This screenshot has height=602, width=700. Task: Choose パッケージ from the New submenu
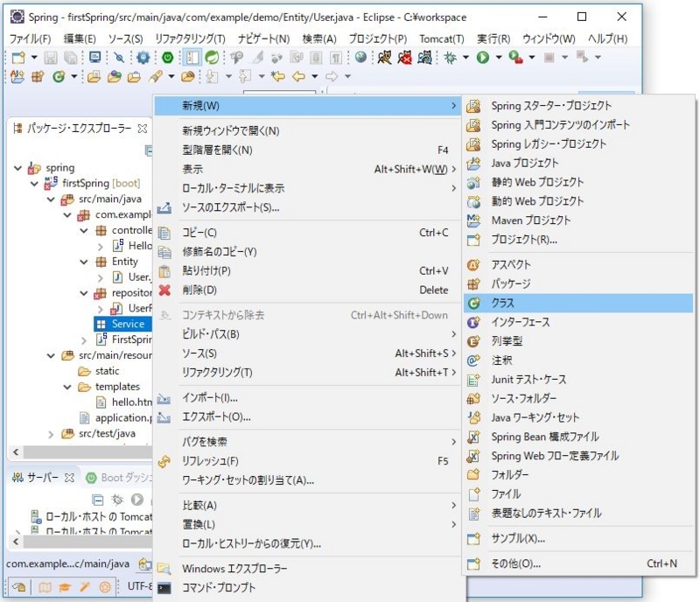577,283
